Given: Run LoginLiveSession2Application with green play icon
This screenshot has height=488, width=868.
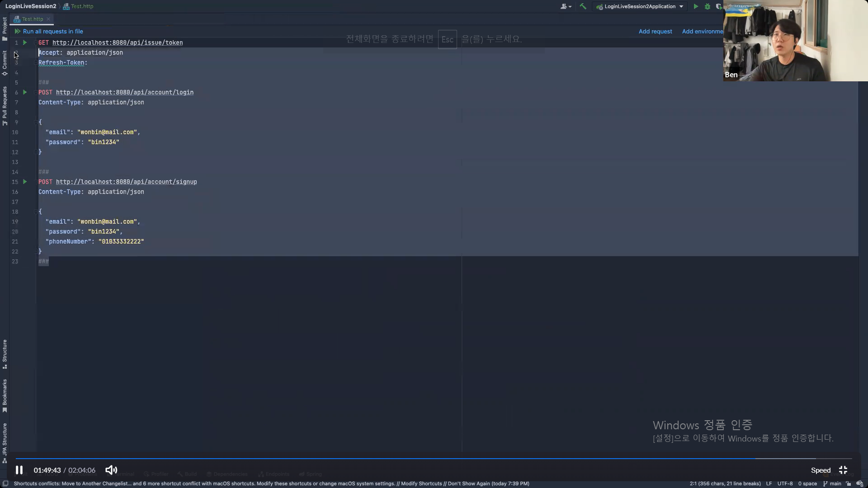Looking at the screenshot, I should 696,6.
